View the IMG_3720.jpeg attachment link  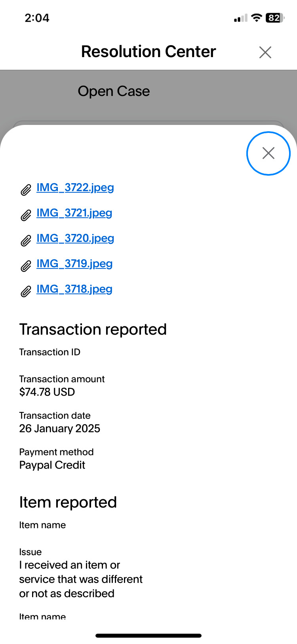(x=75, y=238)
